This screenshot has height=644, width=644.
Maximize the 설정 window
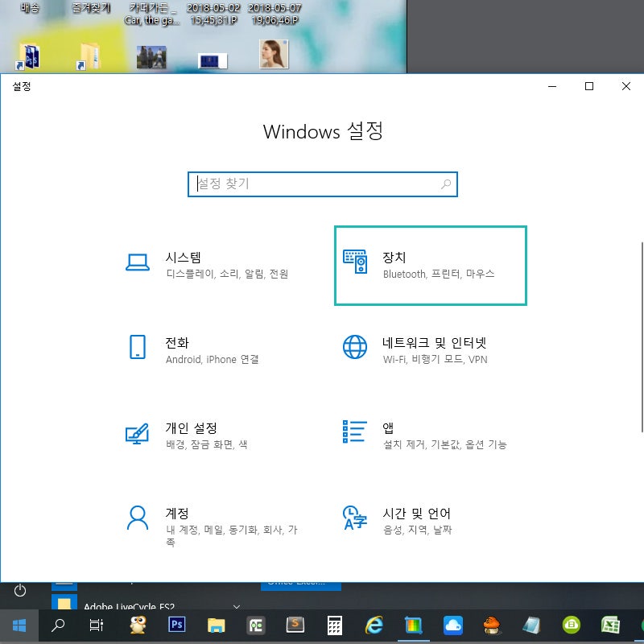tap(589, 86)
